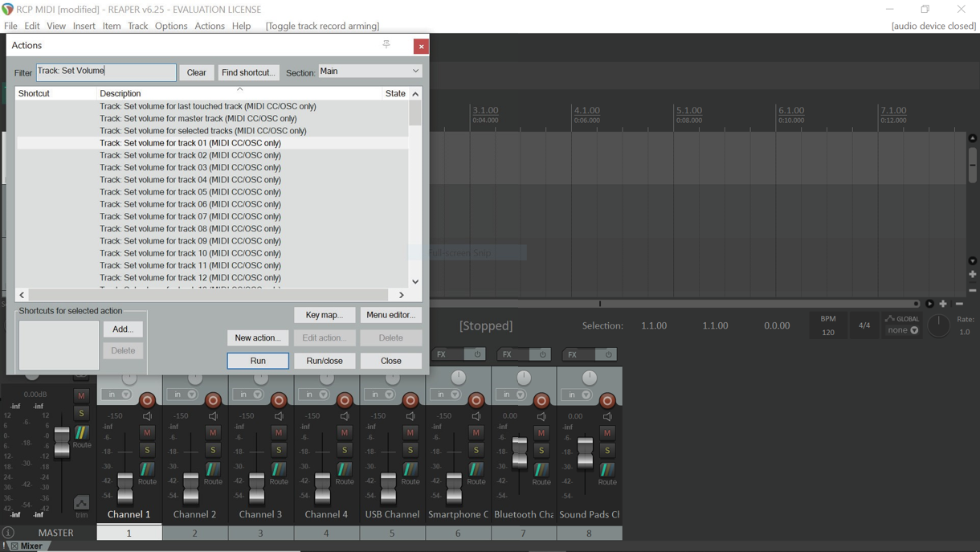Click the Find shortcut button

click(x=248, y=72)
